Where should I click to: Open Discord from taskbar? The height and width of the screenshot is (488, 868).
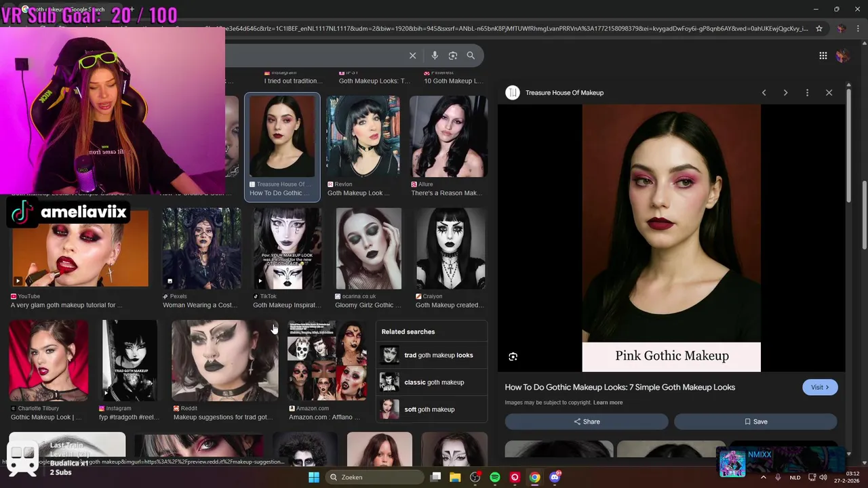[555, 477]
